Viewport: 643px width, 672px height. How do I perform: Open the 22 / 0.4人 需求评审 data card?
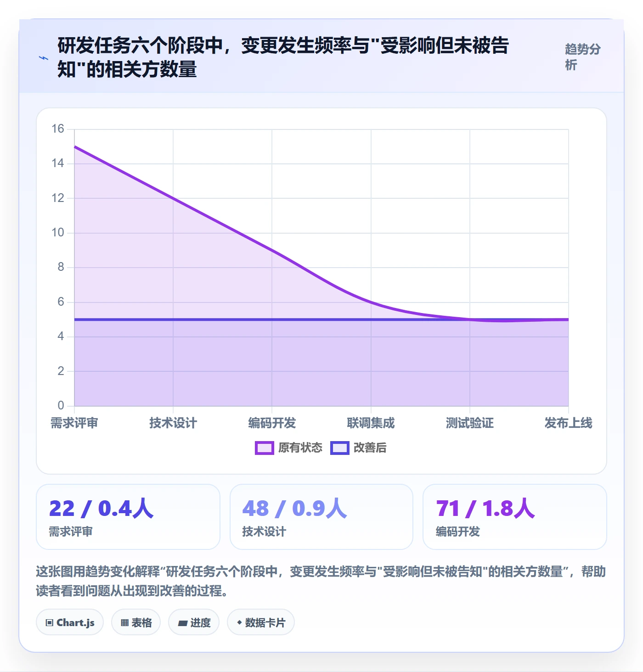click(x=128, y=517)
